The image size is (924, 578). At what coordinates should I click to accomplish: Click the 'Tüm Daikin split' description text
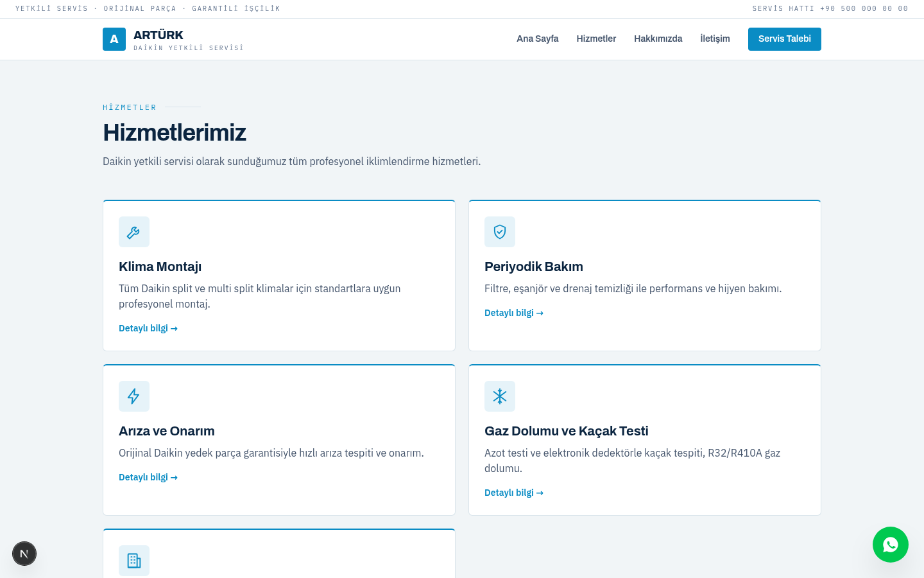(260, 296)
